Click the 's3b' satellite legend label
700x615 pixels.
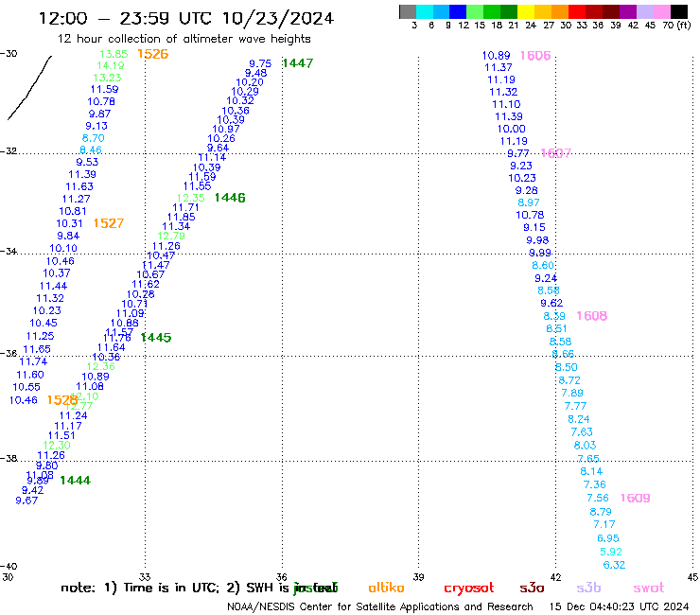[588, 588]
